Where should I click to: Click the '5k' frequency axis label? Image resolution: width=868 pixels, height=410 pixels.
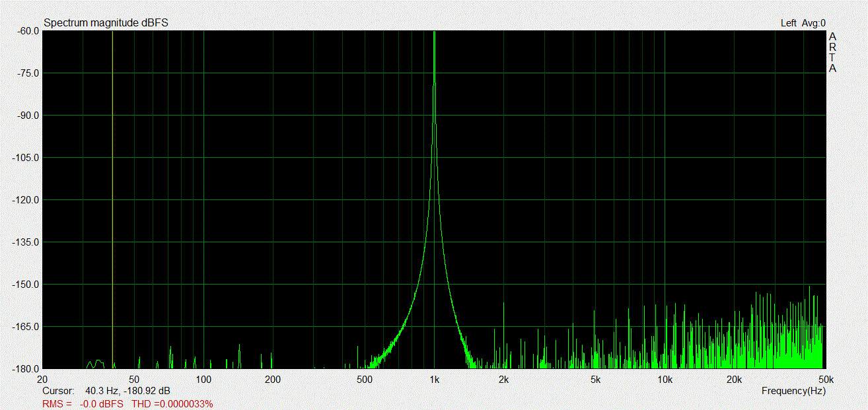tap(595, 380)
